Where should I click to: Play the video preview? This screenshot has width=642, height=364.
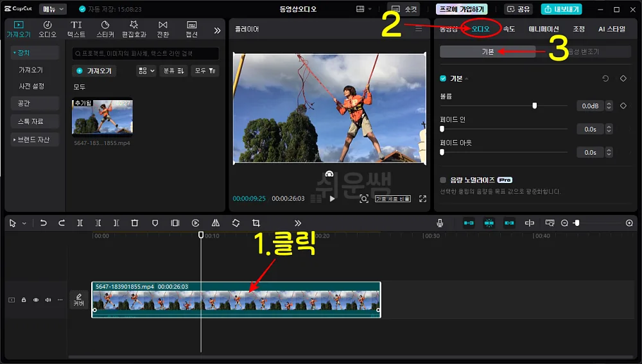(x=332, y=198)
